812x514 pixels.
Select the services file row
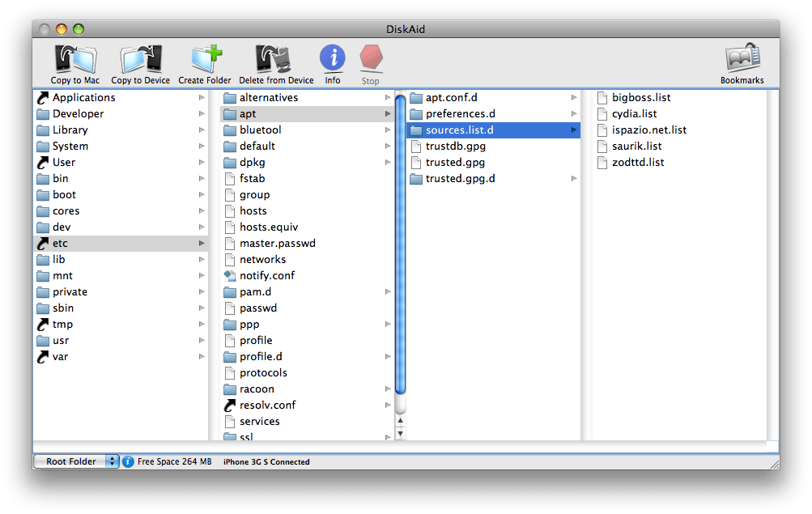308,422
